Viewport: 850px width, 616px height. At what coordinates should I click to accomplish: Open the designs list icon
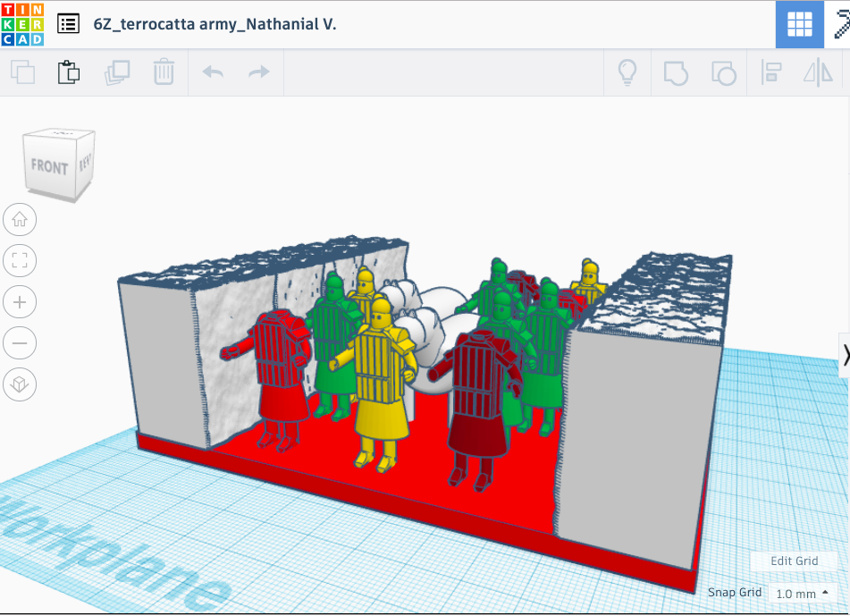[x=68, y=24]
